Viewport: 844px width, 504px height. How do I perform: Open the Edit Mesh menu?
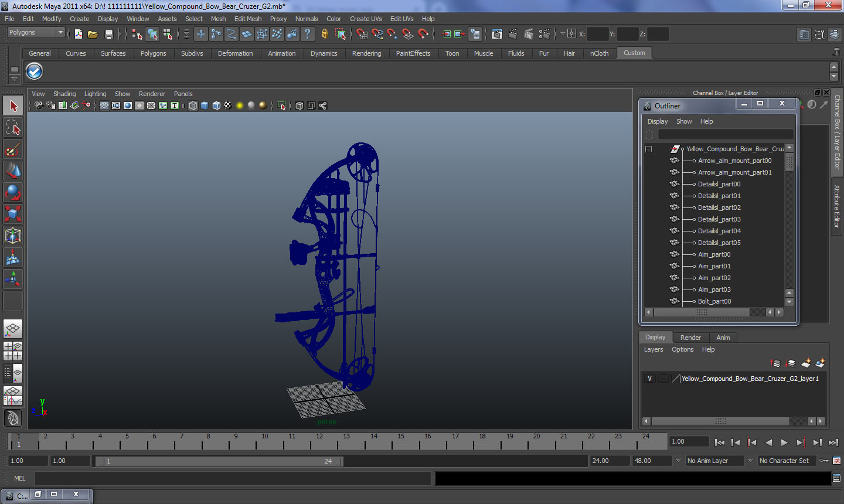pyautogui.click(x=248, y=19)
